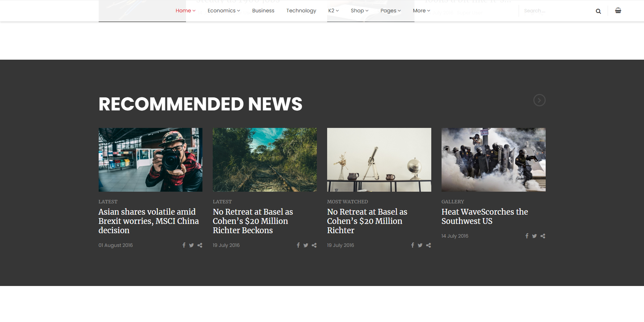
Task: Open the Shop dropdown menu
Action: [359, 11]
